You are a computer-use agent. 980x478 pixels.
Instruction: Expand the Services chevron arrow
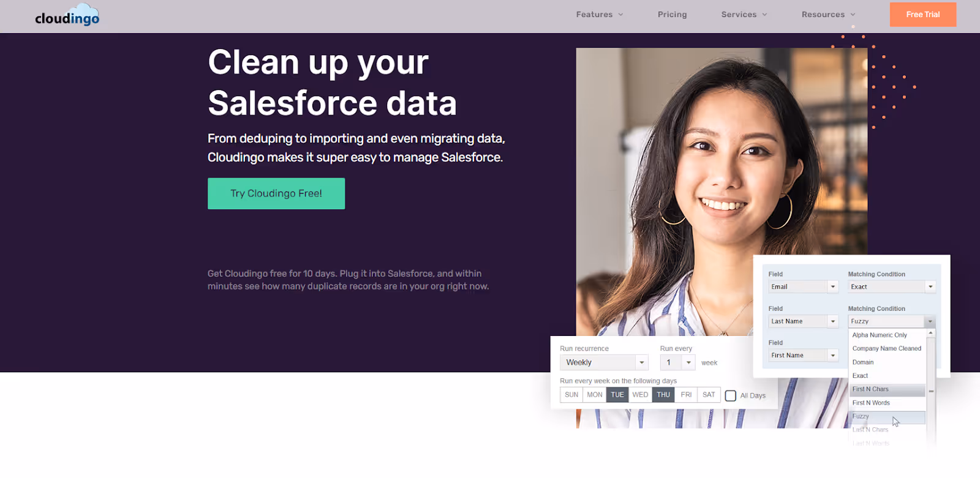pyautogui.click(x=764, y=15)
